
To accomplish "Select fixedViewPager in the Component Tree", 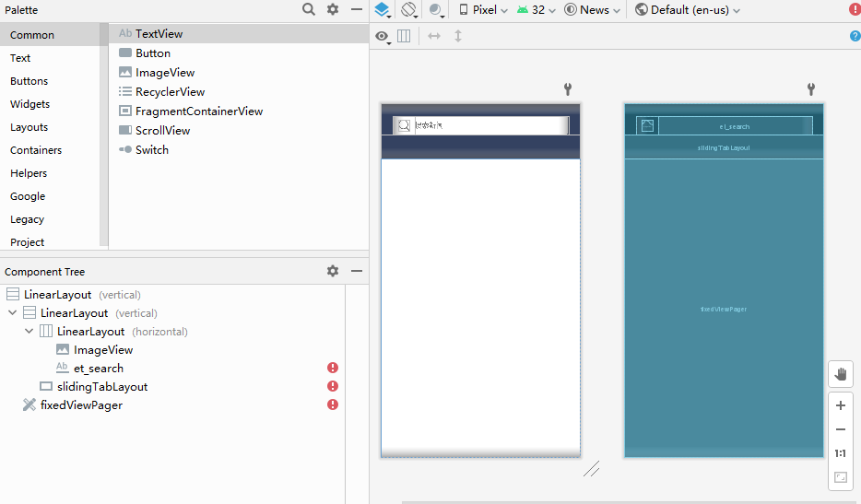I will point(81,404).
